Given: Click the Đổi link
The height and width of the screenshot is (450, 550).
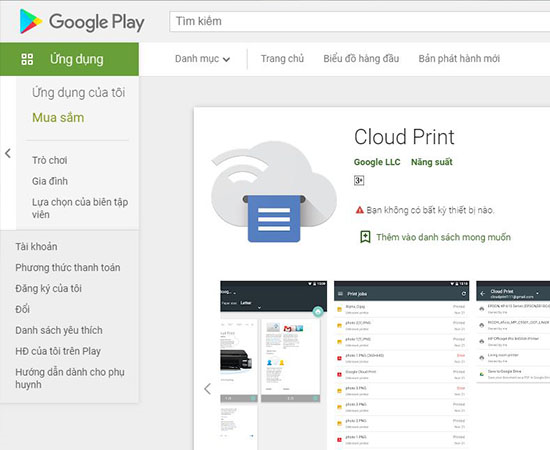Looking at the screenshot, I should pyautogui.click(x=22, y=309).
